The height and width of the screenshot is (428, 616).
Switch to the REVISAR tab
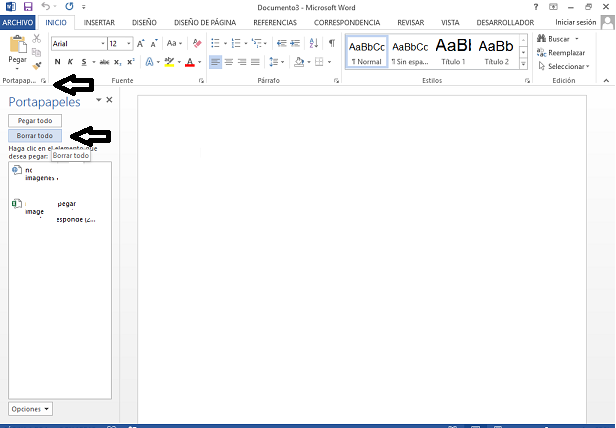pos(411,22)
